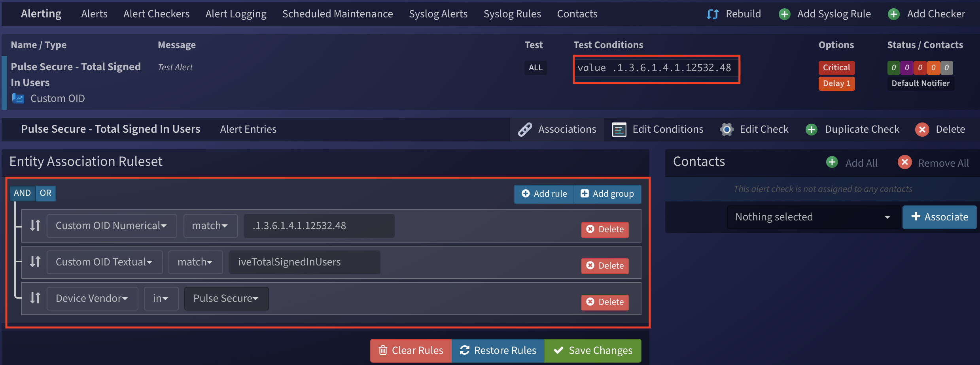This screenshot has height=365, width=980.
Task: Click the .1.3.6.1.4.1.12532.48 rule value field
Action: pos(319,226)
